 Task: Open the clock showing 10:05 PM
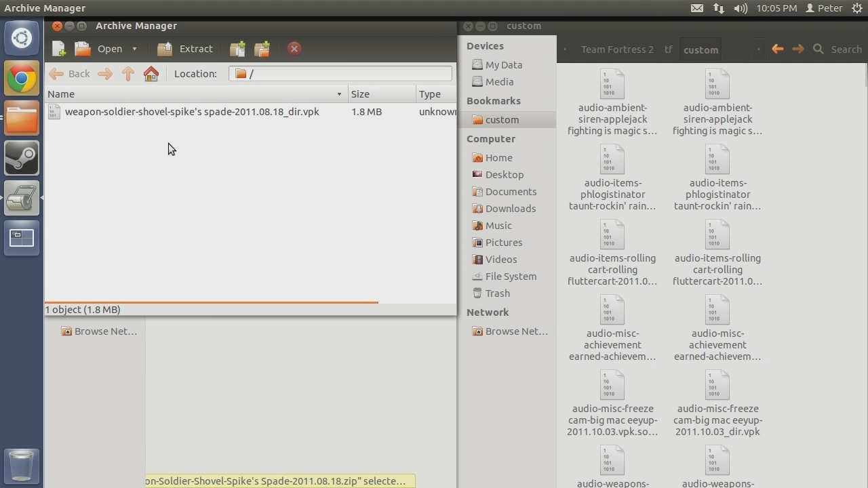click(776, 8)
